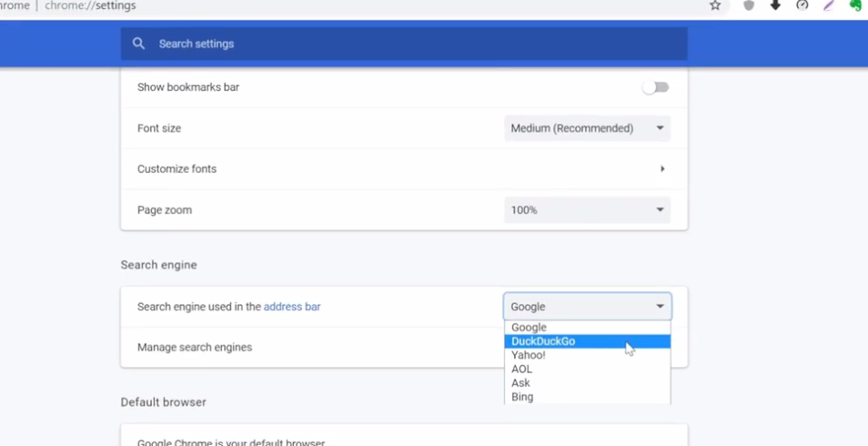Open the black download arrow extension
The width and height of the screenshot is (868, 446).
(x=775, y=5)
